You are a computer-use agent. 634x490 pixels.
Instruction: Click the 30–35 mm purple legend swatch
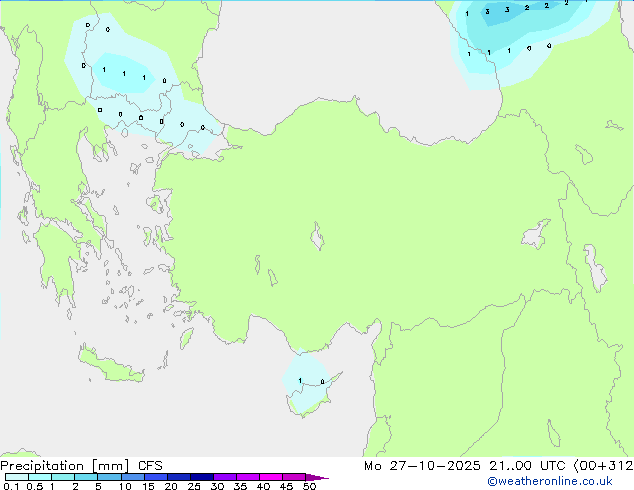(x=225, y=477)
